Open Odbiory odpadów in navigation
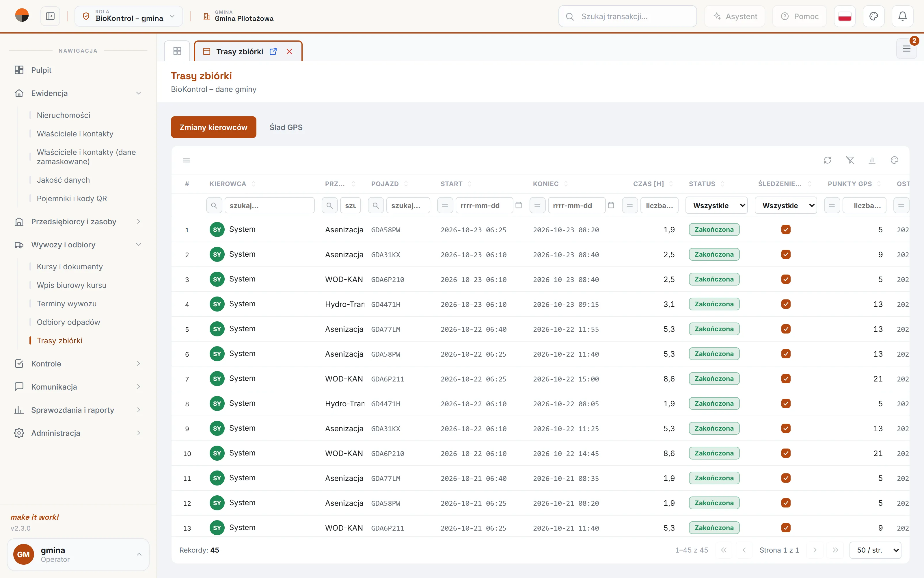The width and height of the screenshot is (924, 578). point(68,322)
